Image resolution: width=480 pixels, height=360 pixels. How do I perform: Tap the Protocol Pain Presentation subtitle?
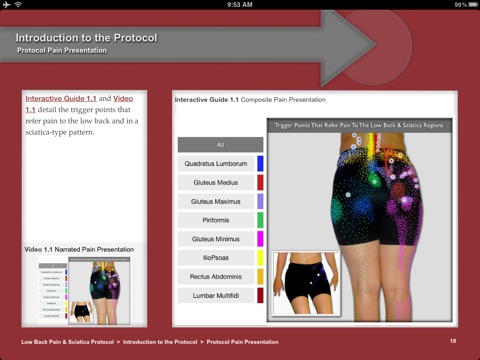pos(62,50)
